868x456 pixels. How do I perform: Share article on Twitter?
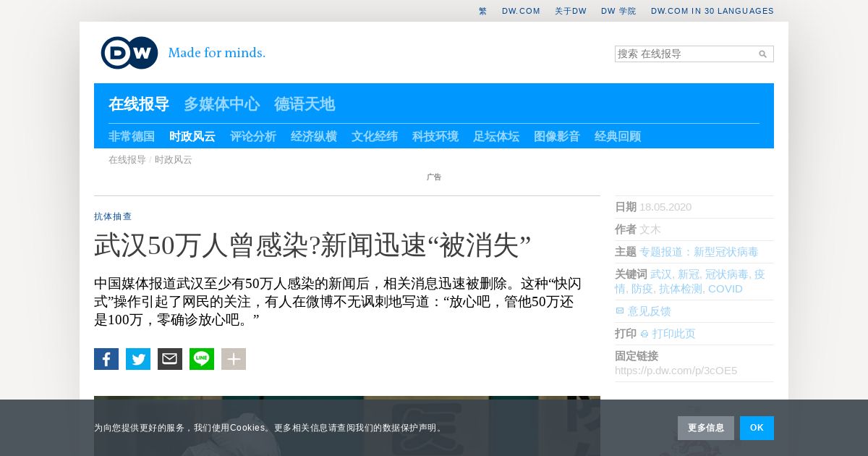click(x=138, y=359)
